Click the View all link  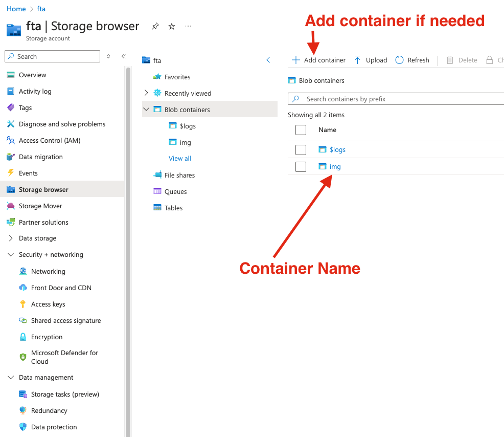pos(180,158)
